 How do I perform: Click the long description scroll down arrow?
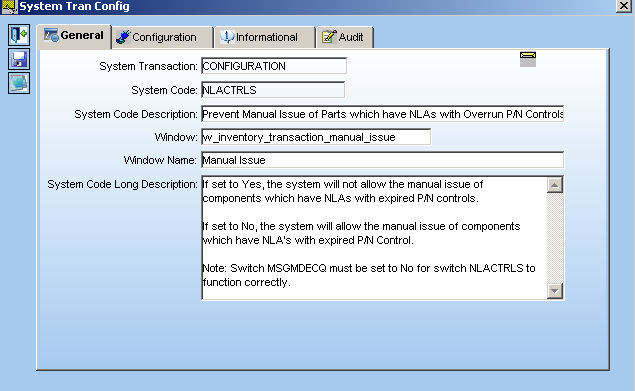pyautogui.click(x=555, y=291)
